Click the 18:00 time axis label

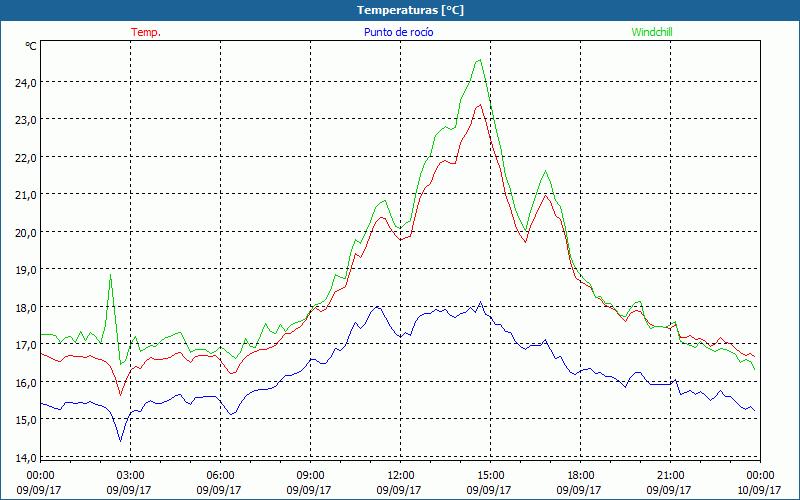tap(580, 476)
